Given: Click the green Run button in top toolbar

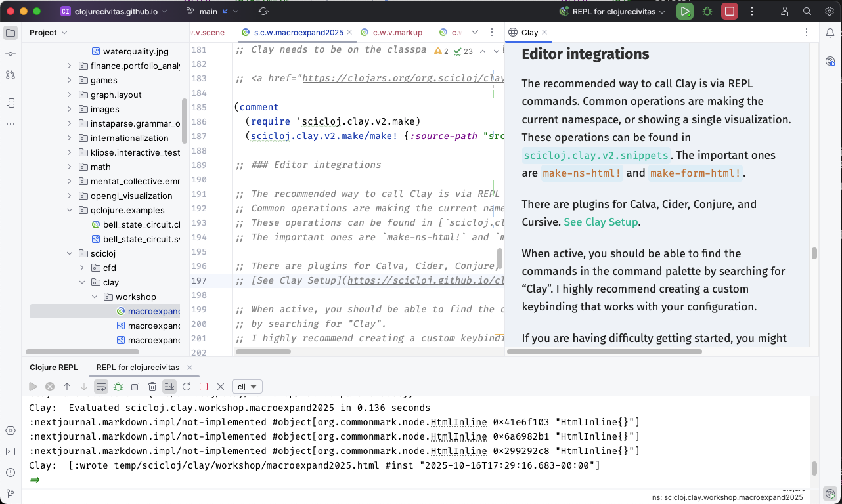Looking at the screenshot, I should [x=685, y=11].
